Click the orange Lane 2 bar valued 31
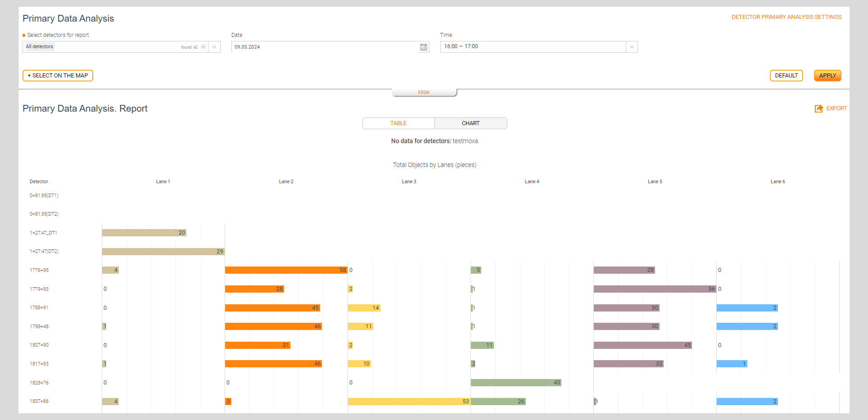This screenshot has width=868, height=420. [x=258, y=345]
